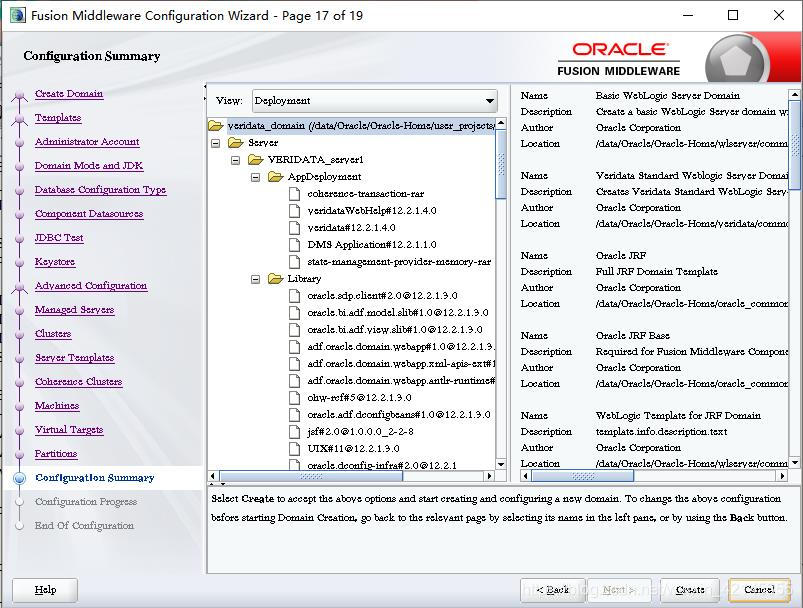Click the Server folder icon
Screen dimensions: 803x608
click(x=236, y=143)
